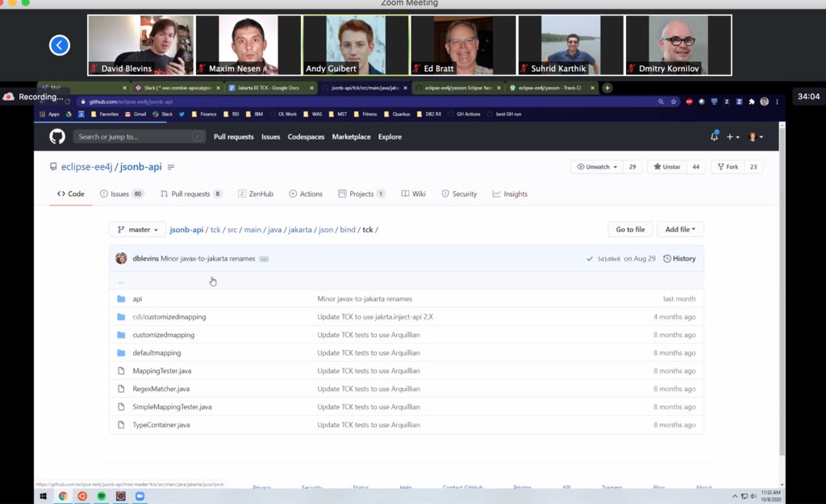Click jsonb-api repository name link
Screen dimensions: 826x504
[140, 167]
